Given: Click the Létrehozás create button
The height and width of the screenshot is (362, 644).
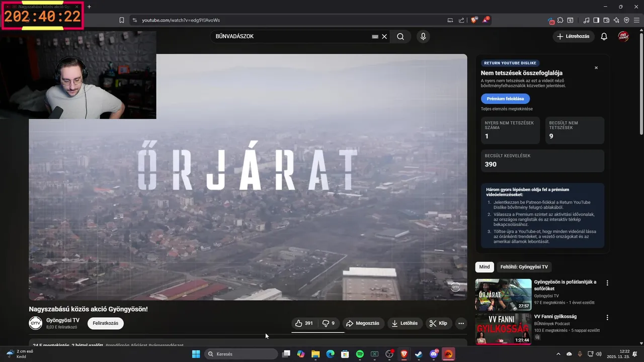Looking at the screenshot, I should [x=573, y=36].
